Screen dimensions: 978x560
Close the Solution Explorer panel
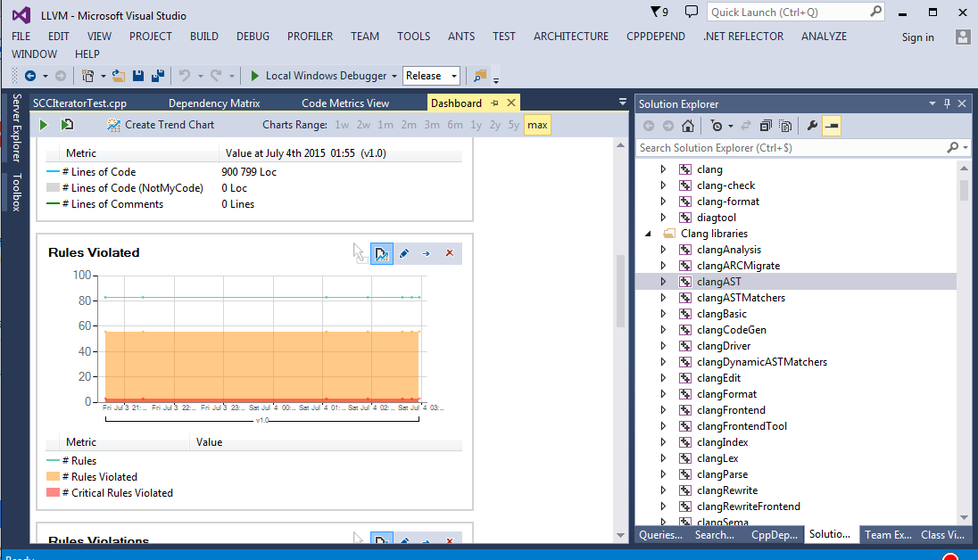(962, 103)
